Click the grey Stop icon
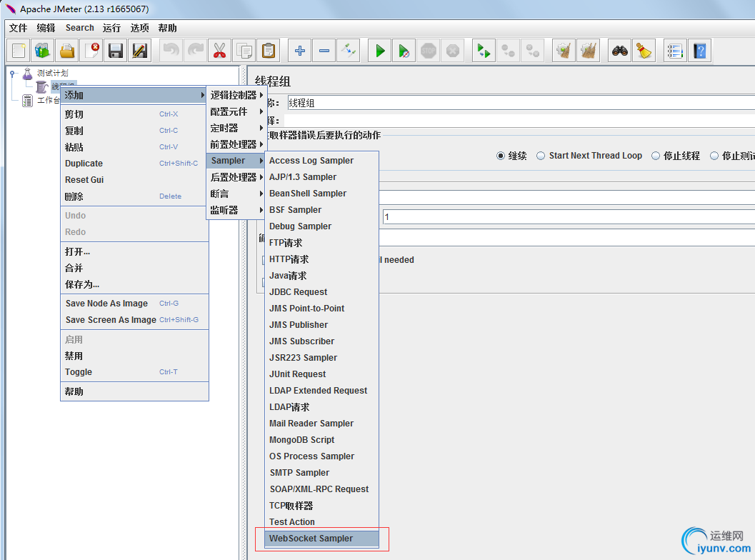 point(428,51)
